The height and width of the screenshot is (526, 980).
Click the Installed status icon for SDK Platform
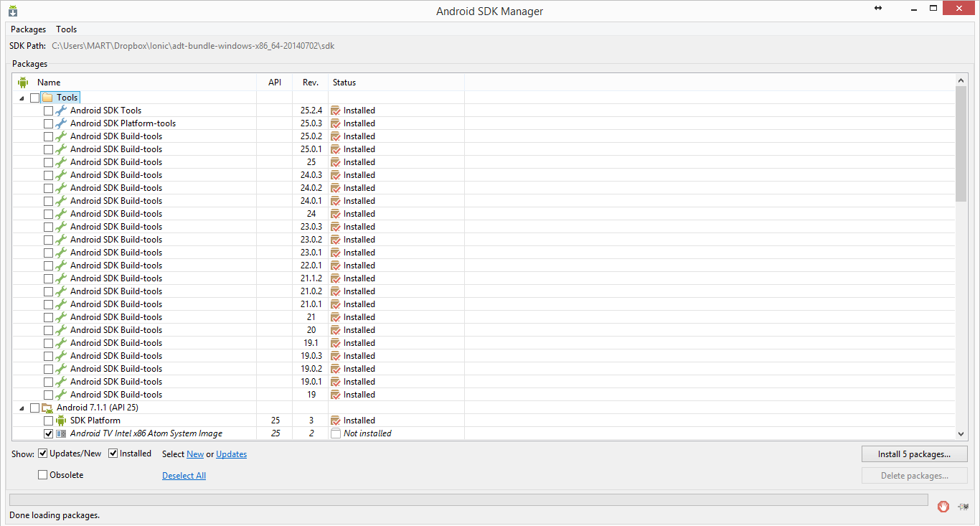pyautogui.click(x=335, y=421)
